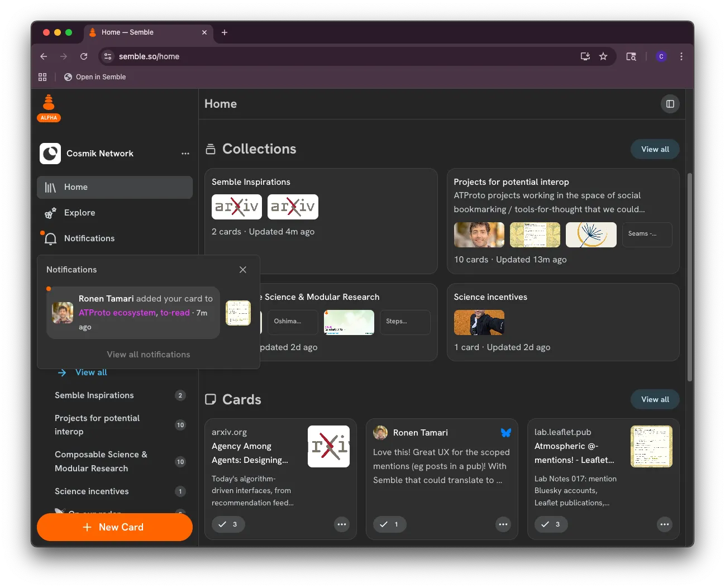The image size is (725, 588).
Task: Close the Notifications popup
Action: 242,270
